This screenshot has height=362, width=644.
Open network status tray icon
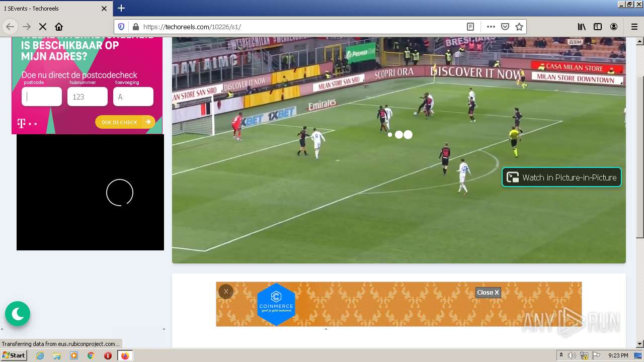click(584, 355)
